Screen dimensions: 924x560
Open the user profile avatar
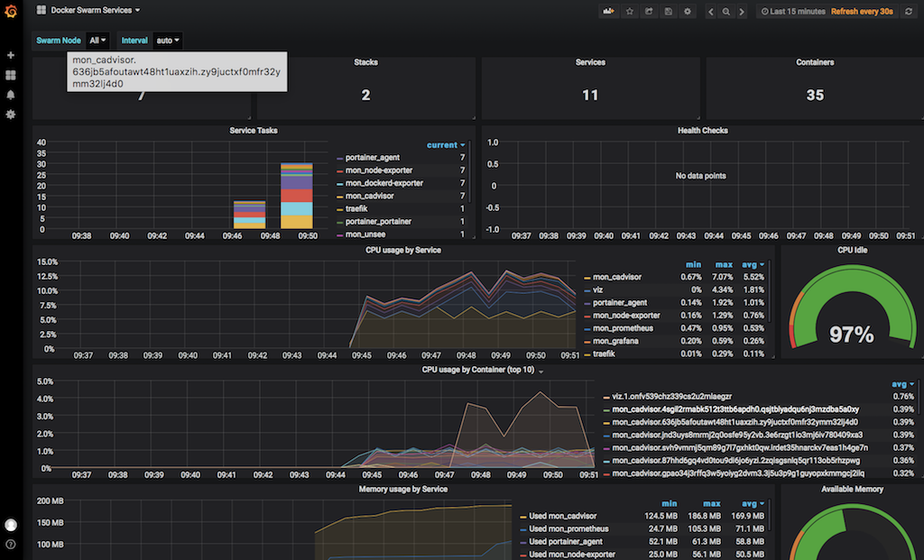tap(11, 525)
